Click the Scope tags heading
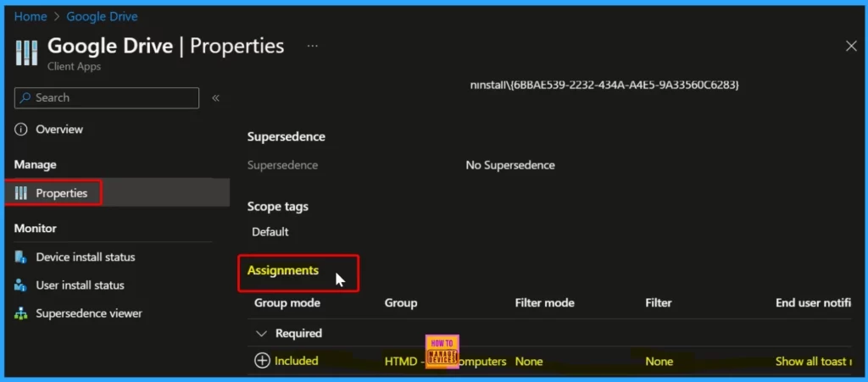The image size is (868, 382). tap(278, 206)
